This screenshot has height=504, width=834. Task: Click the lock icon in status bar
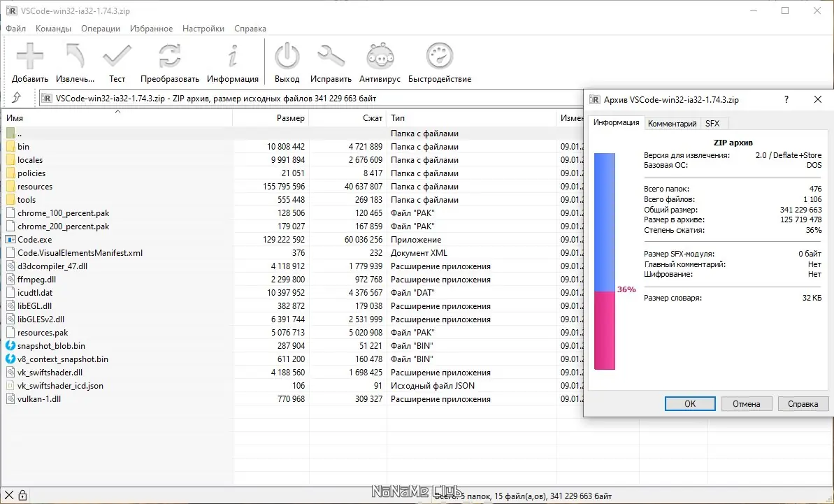[22, 495]
